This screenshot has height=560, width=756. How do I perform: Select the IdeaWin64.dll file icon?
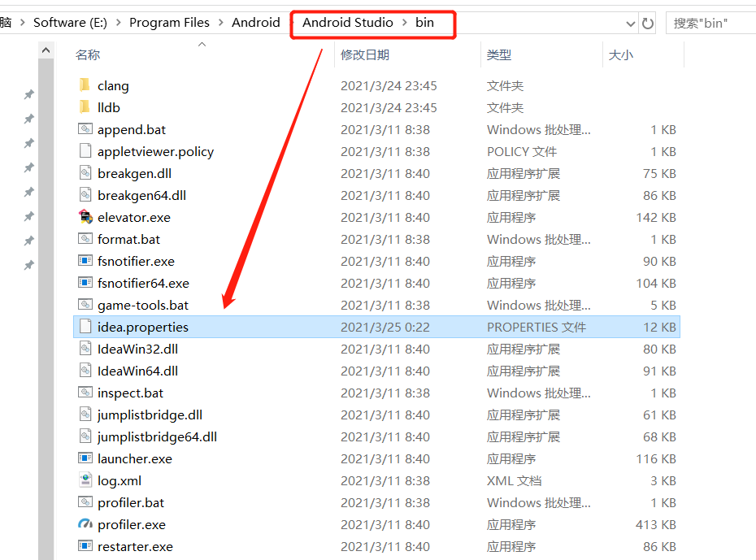pos(85,370)
